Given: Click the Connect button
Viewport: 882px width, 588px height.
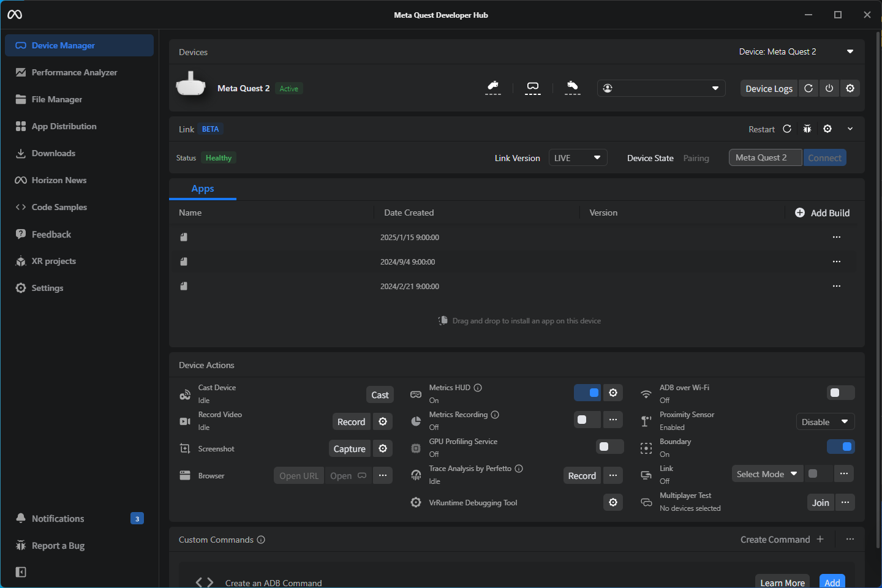Looking at the screenshot, I should [824, 157].
